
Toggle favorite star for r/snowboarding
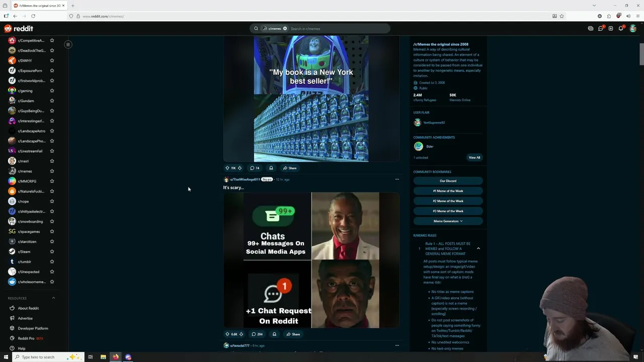tap(52, 221)
